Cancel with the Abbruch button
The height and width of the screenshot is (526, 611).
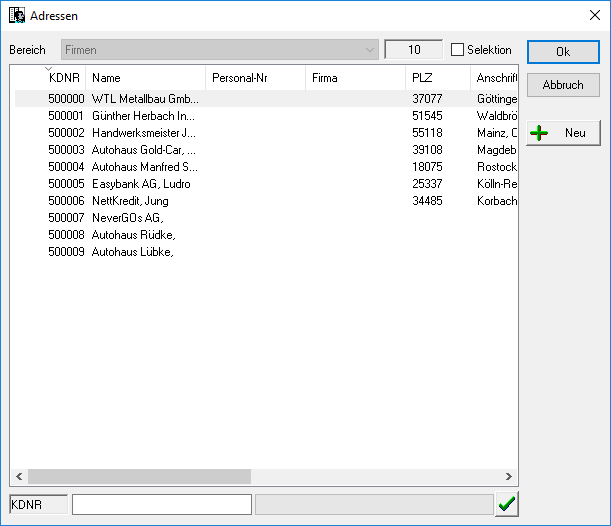point(563,85)
